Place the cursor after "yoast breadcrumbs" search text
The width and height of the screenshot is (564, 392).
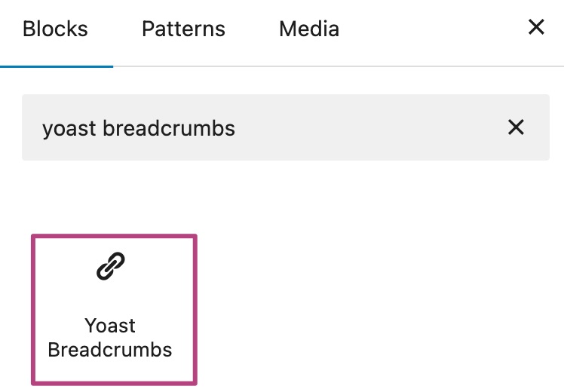[236, 128]
